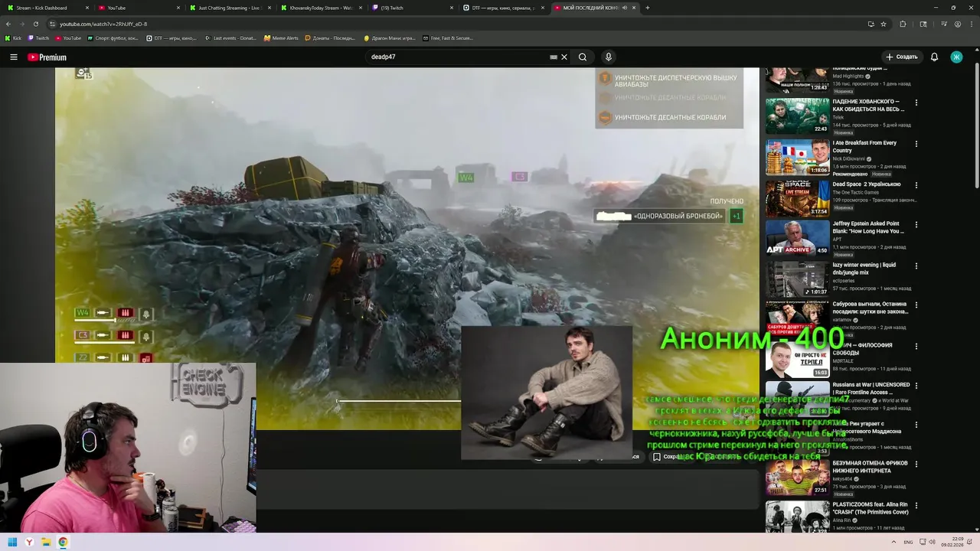Open the lazy winter evening video title
The height and width of the screenshot is (551, 980).
pyautogui.click(x=864, y=269)
